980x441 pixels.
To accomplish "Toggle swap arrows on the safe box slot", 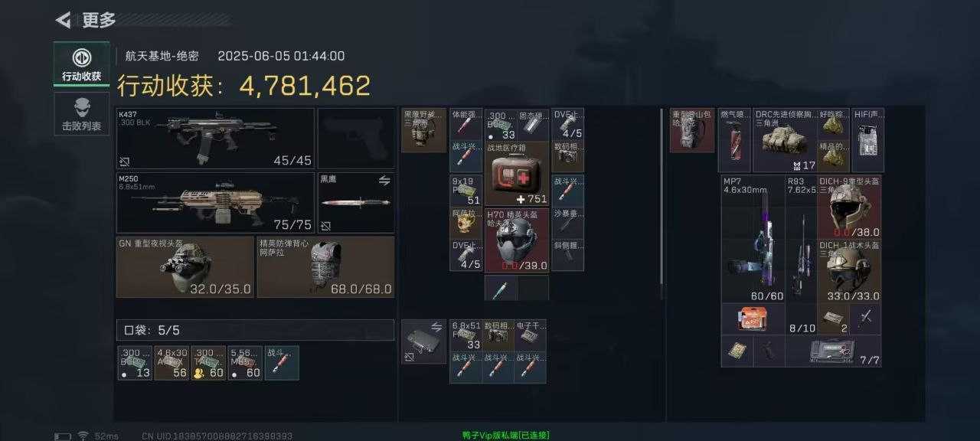I will point(436,327).
